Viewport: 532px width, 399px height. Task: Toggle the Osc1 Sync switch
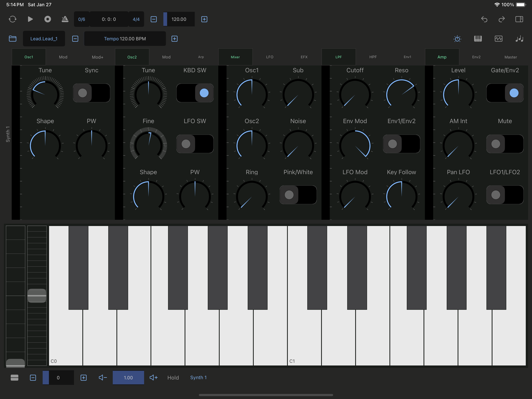tap(92, 93)
